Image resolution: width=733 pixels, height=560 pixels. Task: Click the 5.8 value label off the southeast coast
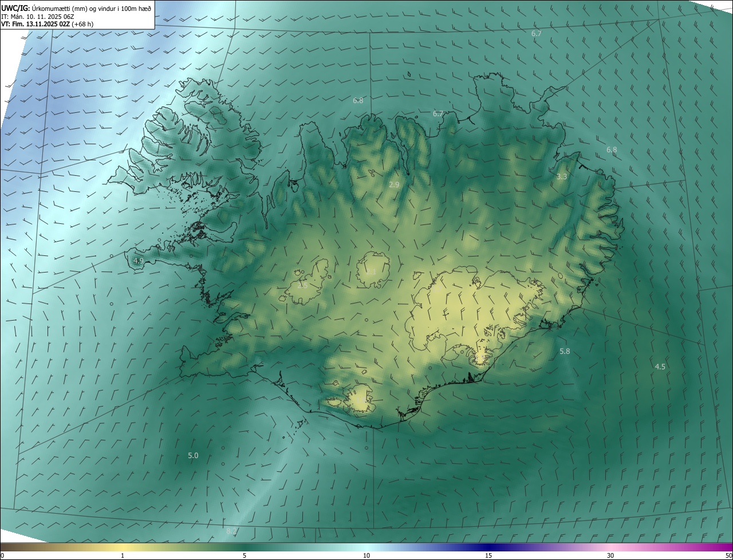coord(565,351)
